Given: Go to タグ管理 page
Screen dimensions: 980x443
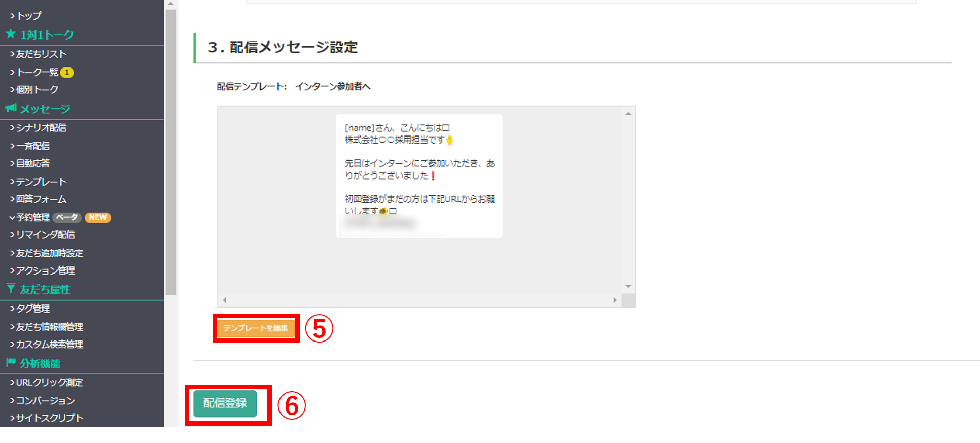Looking at the screenshot, I should 30,309.
